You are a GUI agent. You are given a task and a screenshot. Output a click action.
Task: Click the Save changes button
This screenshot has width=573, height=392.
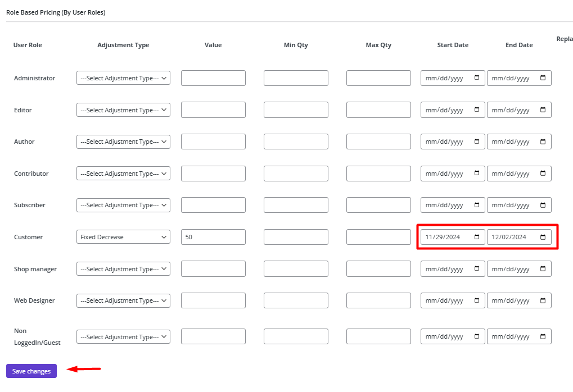point(31,371)
